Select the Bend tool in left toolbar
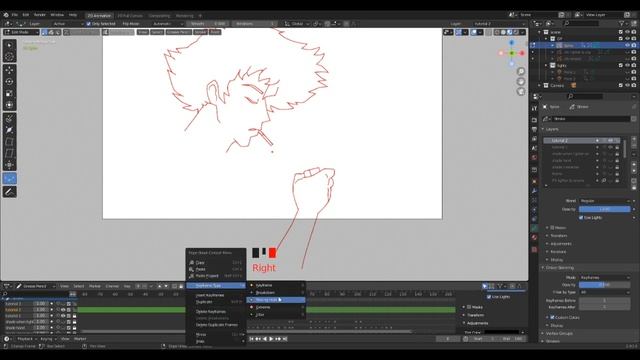This screenshot has height=360, width=640. 9,142
